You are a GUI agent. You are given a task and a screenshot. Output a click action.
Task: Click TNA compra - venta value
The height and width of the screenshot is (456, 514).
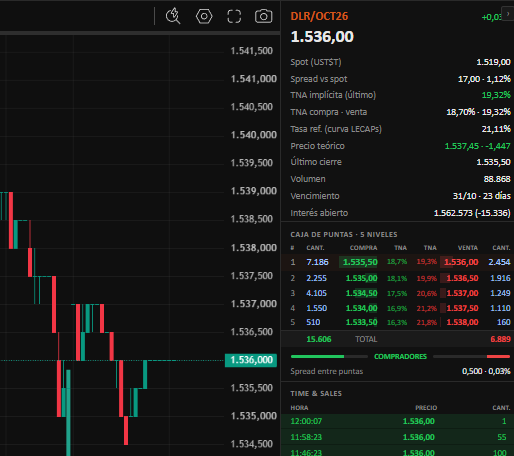478,112
